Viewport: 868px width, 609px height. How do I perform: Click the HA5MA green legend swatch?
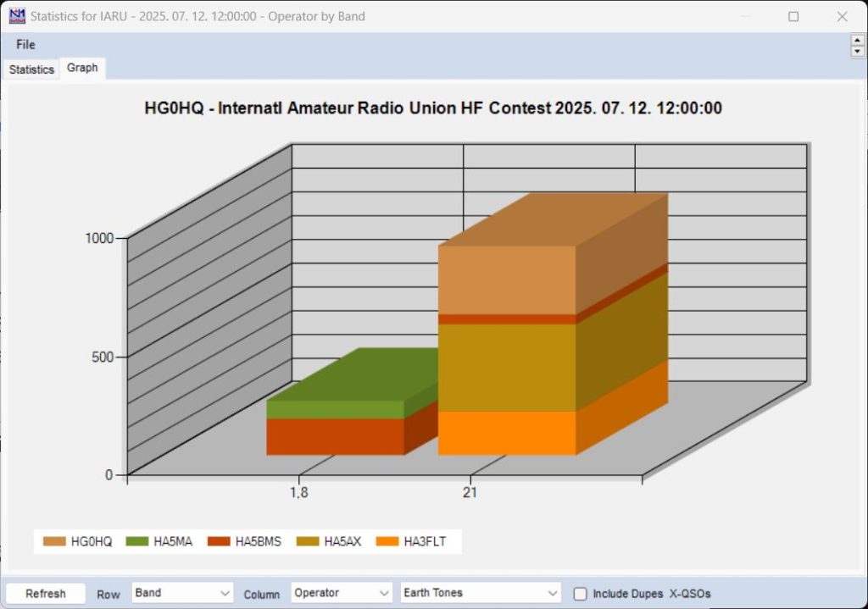137,541
